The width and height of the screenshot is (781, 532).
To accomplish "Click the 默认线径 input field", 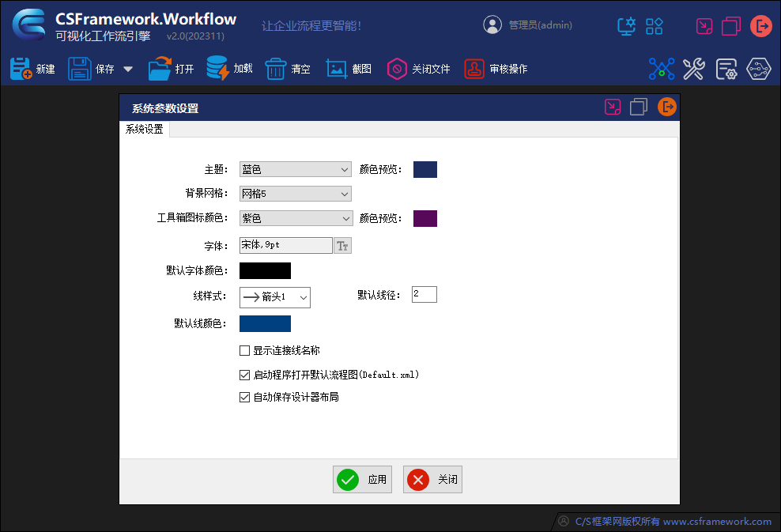I will (x=424, y=294).
